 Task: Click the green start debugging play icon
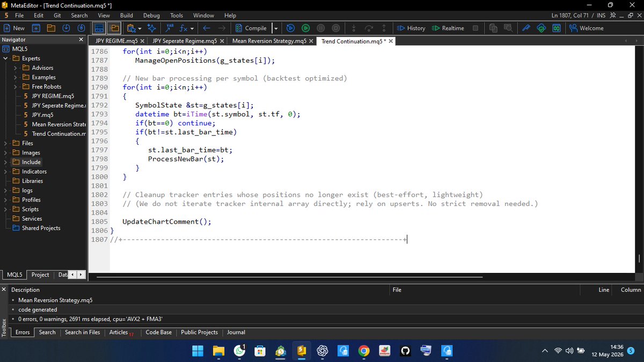(x=305, y=28)
